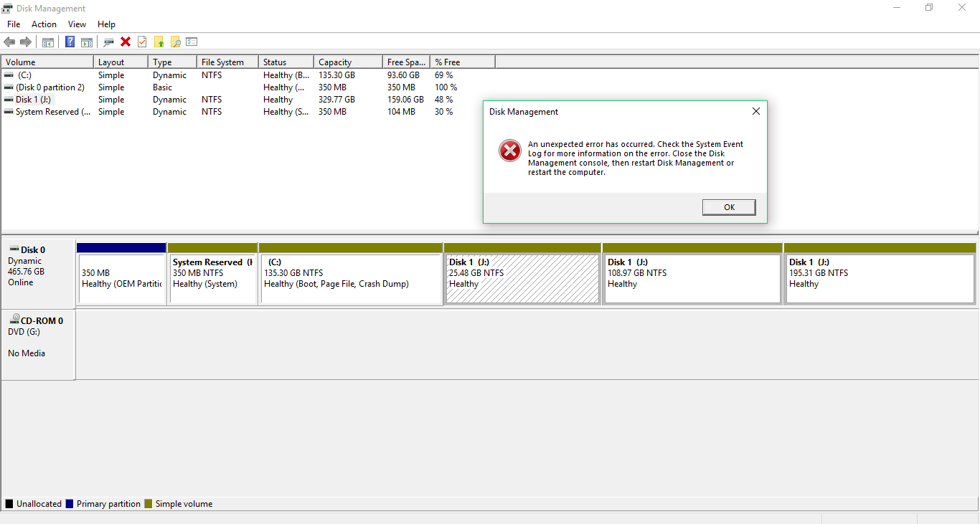Image resolution: width=980 pixels, height=524 pixels.
Task: Click the Forward arrow toolbar icon
Action: click(26, 42)
